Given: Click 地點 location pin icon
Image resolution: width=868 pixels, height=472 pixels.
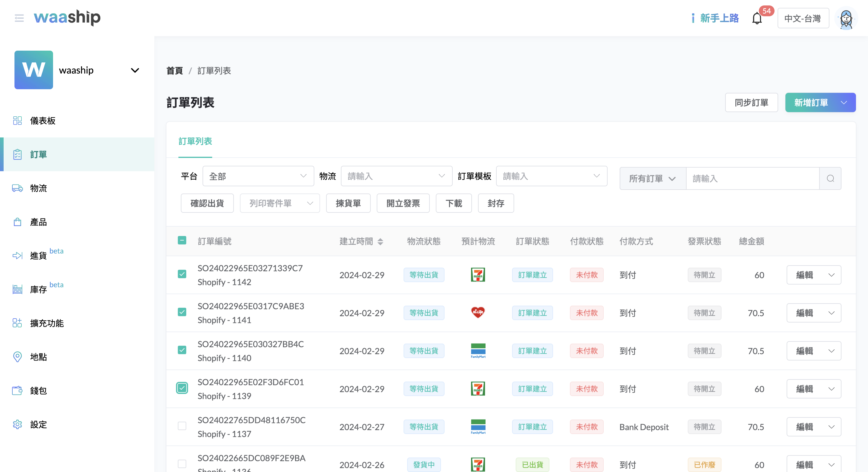Looking at the screenshot, I should pyautogui.click(x=17, y=357).
